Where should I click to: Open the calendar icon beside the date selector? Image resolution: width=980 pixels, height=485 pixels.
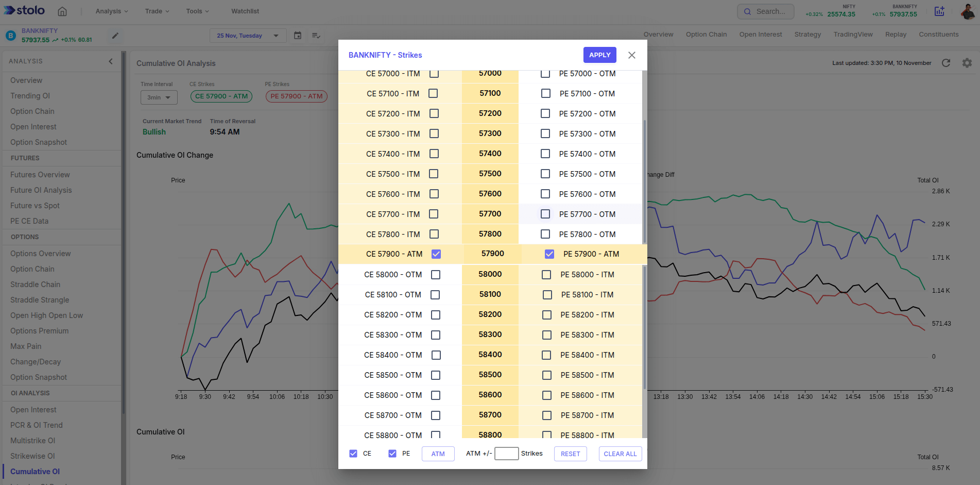pos(298,35)
